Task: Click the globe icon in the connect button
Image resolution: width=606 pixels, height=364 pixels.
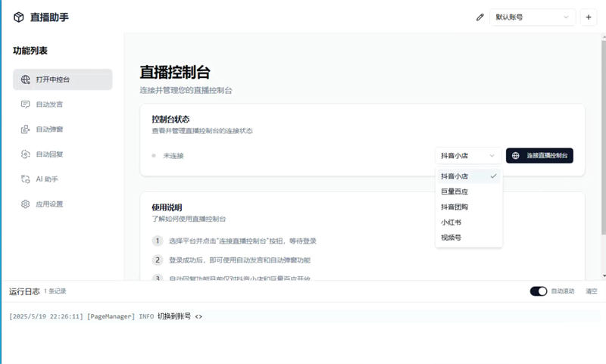Action: pyautogui.click(x=516, y=156)
